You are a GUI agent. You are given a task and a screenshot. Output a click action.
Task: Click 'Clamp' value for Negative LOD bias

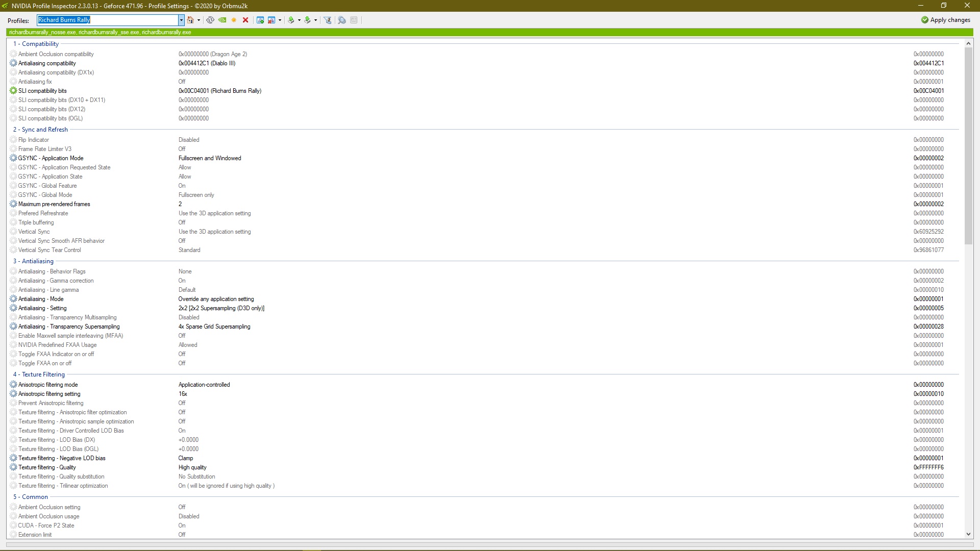tap(186, 458)
